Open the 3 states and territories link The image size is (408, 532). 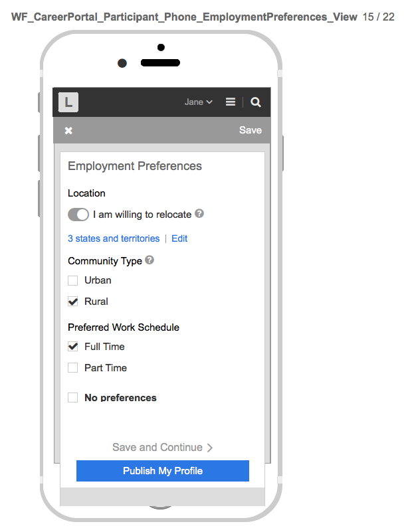pos(114,238)
